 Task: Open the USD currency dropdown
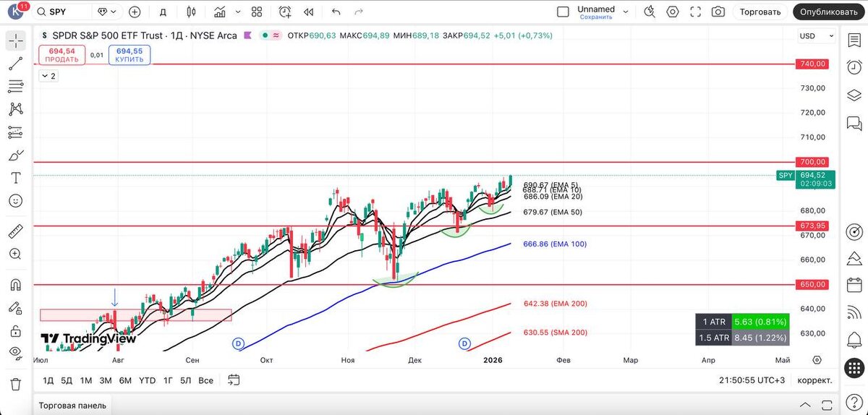coord(816,35)
